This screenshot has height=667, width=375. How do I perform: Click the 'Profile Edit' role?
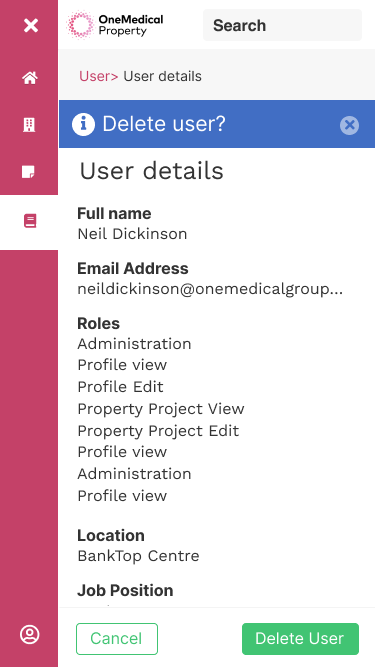(120, 387)
